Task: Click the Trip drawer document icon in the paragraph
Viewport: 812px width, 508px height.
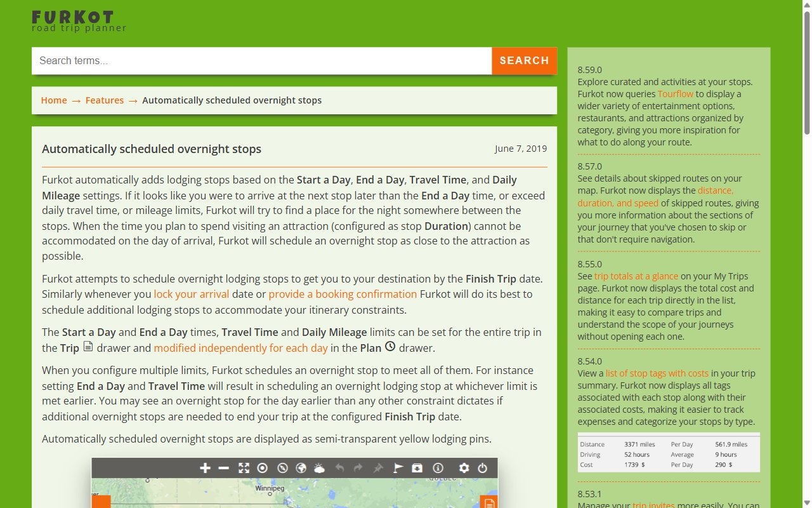Action: coord(88,347)
